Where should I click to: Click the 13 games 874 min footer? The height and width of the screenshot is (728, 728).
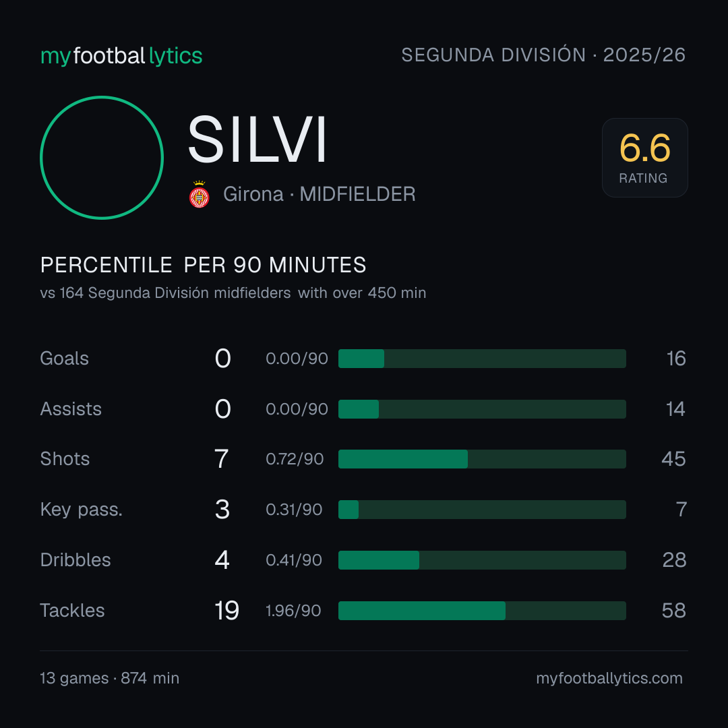(110, 678)
